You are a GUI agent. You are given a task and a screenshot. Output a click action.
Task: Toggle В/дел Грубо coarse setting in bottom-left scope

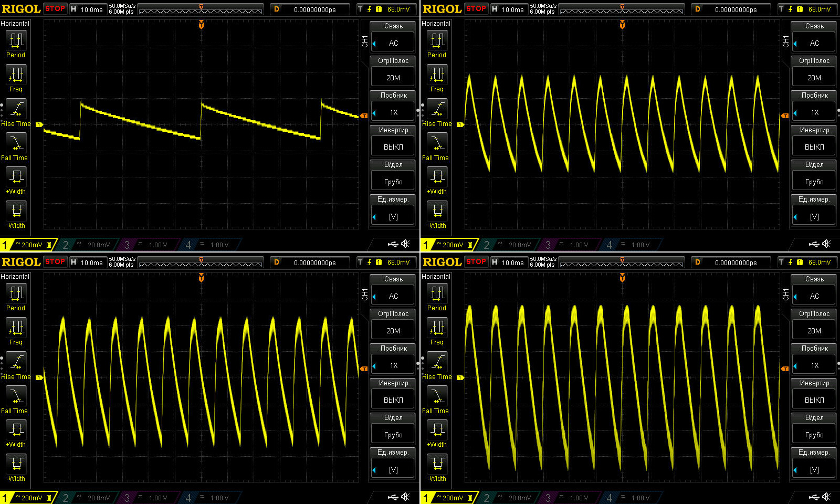coord(393,435)
